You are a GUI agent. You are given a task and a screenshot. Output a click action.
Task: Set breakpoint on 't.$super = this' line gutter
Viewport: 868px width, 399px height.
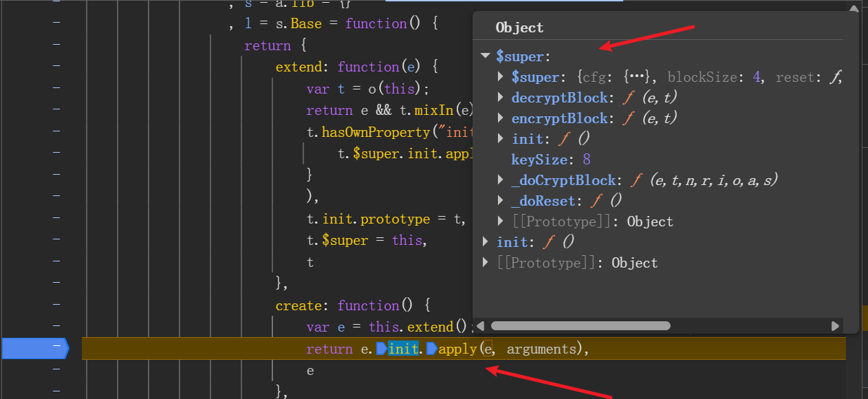pos(56,240)
